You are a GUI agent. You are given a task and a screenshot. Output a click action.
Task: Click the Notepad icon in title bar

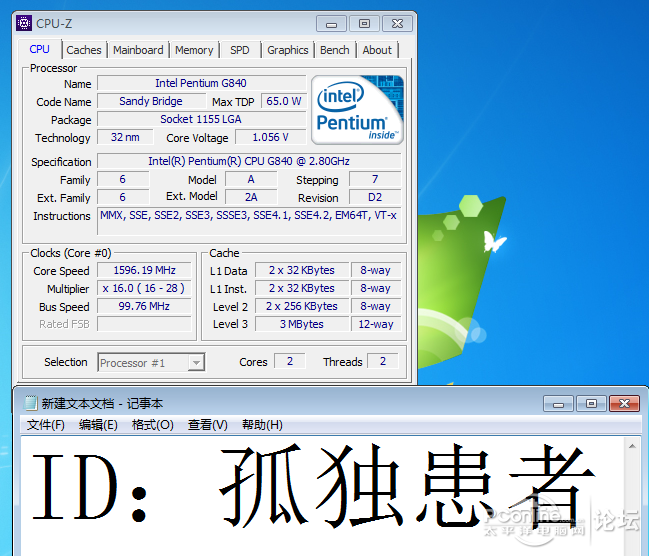coord(30,403)
